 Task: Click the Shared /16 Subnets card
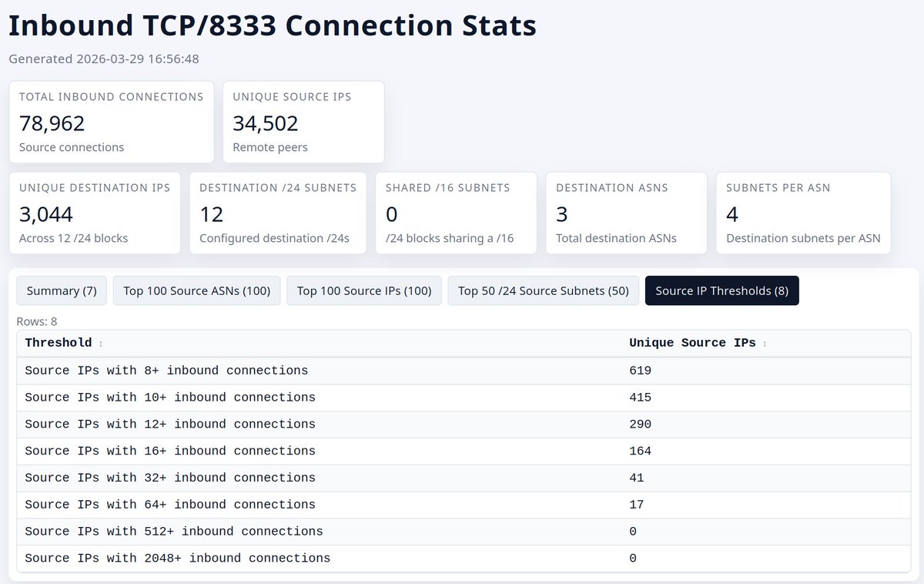click(x=456, y=213)
